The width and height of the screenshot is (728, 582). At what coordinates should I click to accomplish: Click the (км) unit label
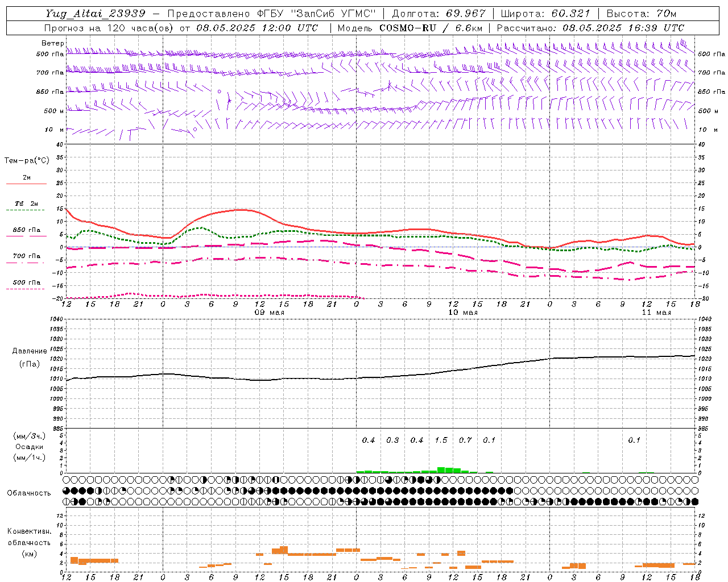click(30, 554)
